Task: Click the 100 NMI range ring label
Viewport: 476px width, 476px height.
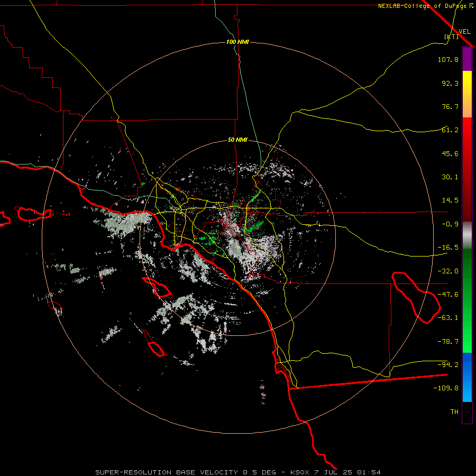Action: (237, 42)
